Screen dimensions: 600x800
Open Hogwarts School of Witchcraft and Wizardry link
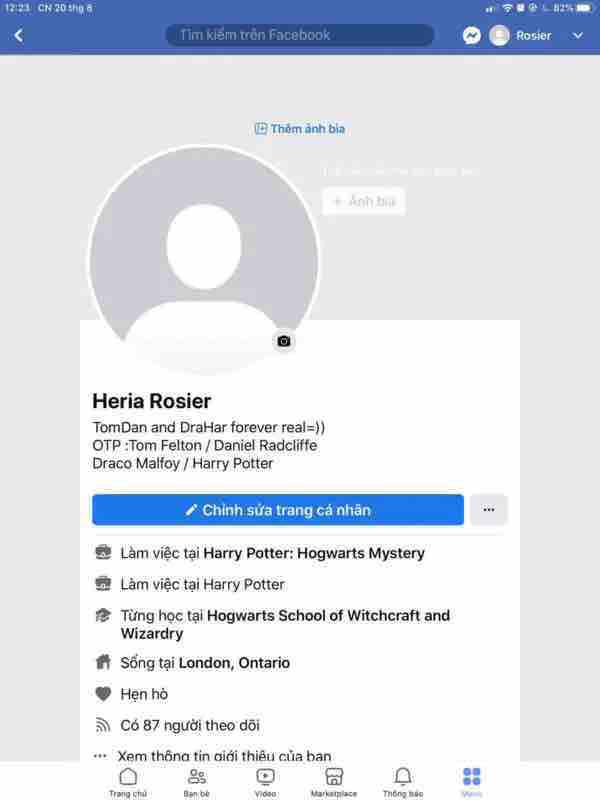(286, 624)
